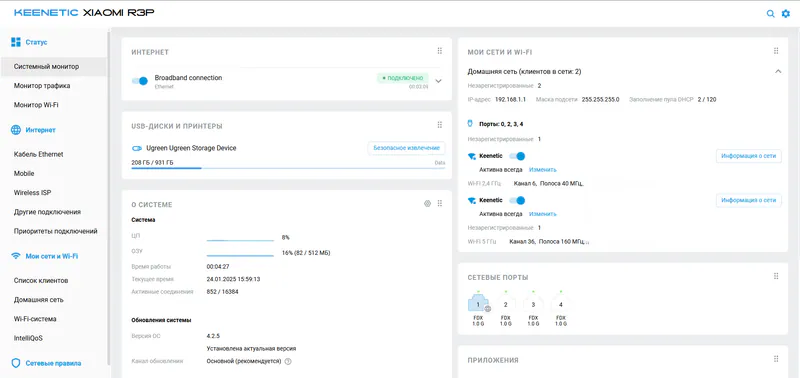Click the Сетевые порты card drag handle
Viewport: 800px width, 378px height.
click(776, 276)
